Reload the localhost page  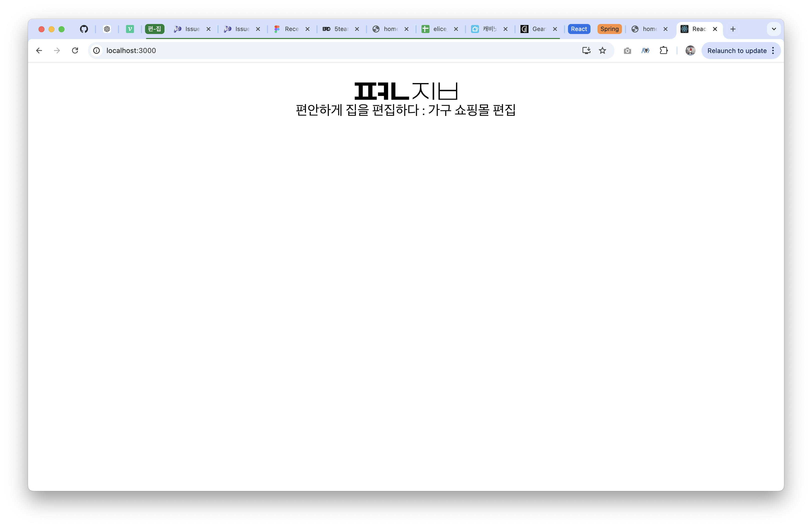click(x=75, y=50)
